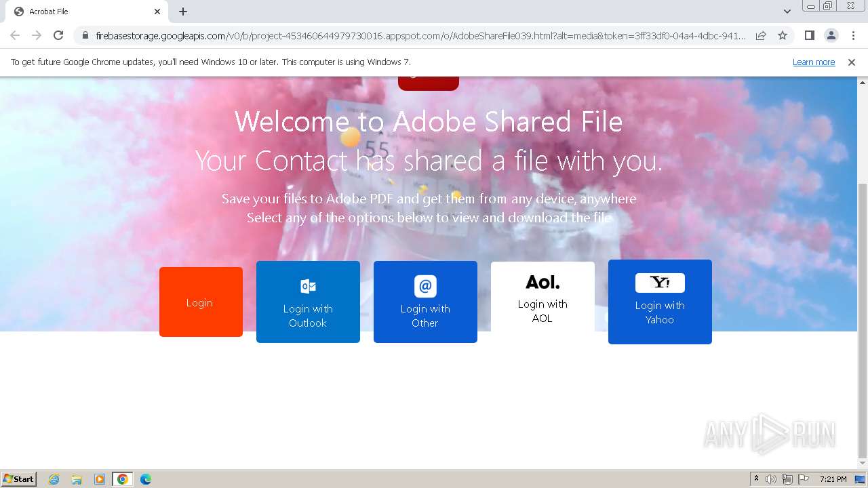Viewport: 868px width, 488px height.
Task: Launch Internet Explorer from taskbar
Action: click(x=54, y=479)
